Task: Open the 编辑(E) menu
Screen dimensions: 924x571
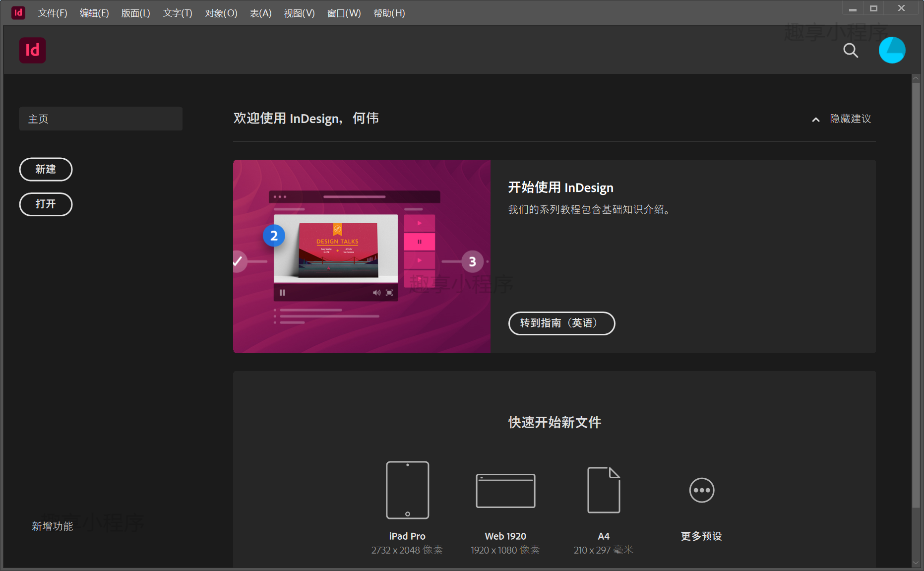Action: pyautogui.click(x=94, y=13)
